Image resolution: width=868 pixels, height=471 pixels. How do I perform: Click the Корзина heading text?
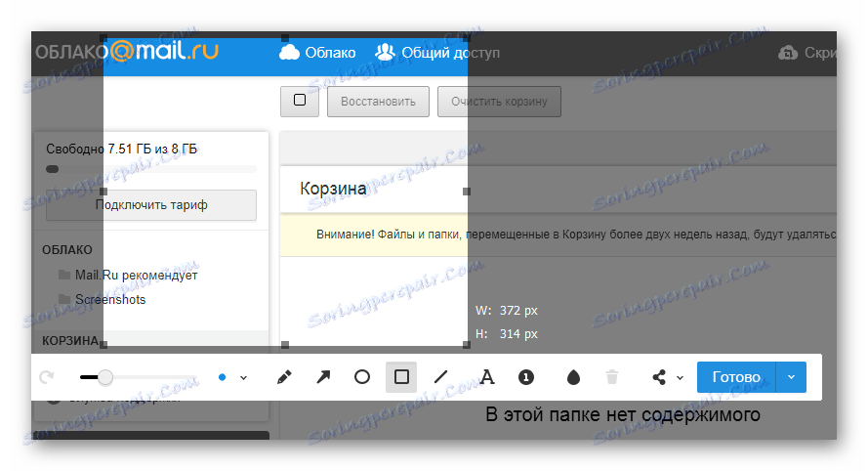pyautogui.click(x=333, y=189)
